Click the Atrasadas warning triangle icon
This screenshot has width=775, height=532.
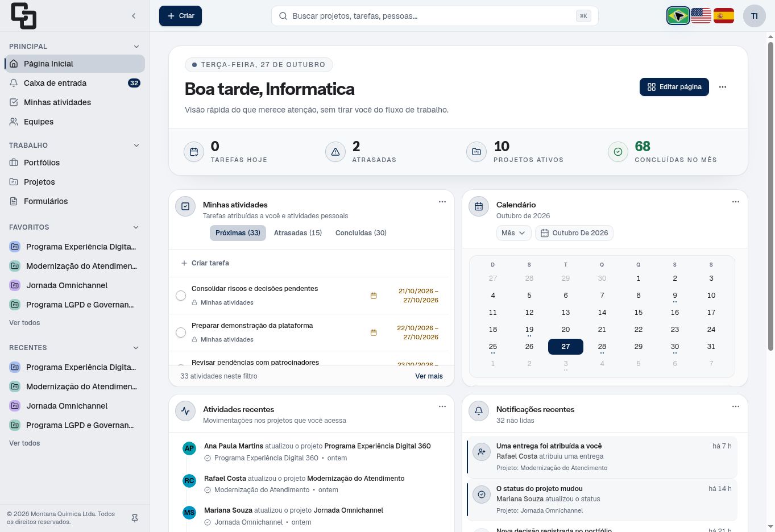tap(335, 152)
